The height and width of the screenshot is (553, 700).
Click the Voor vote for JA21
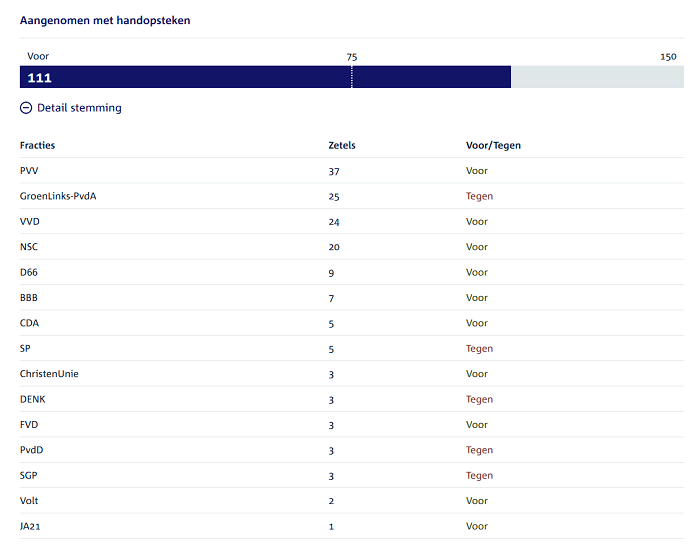point(477,526)
